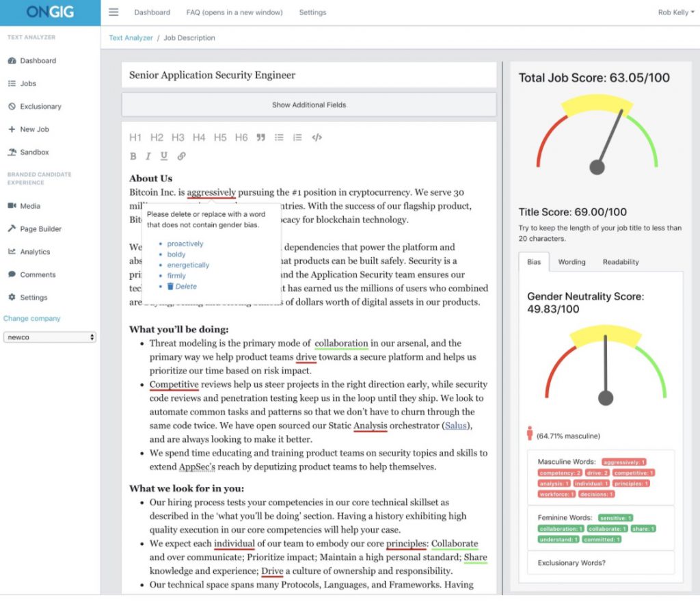Click Delete in the suggestion popup
Image resolution: width=700 pixels, height=602 pixels.
point(182,286)
